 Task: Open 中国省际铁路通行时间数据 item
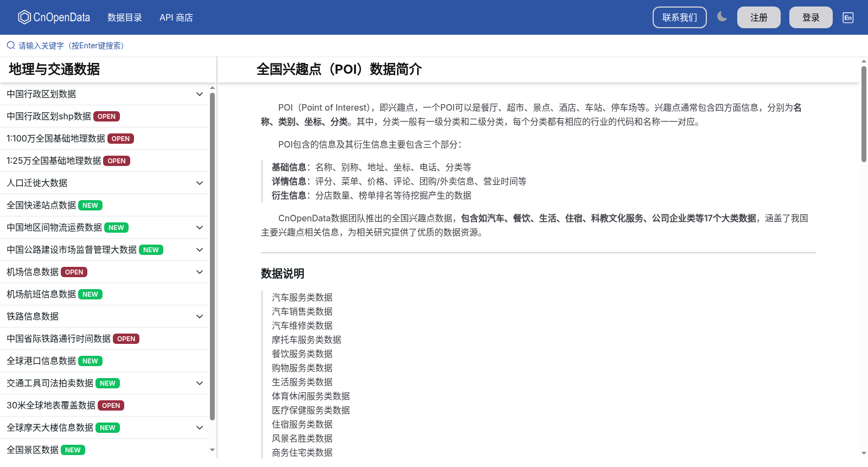tap(104, 338)
